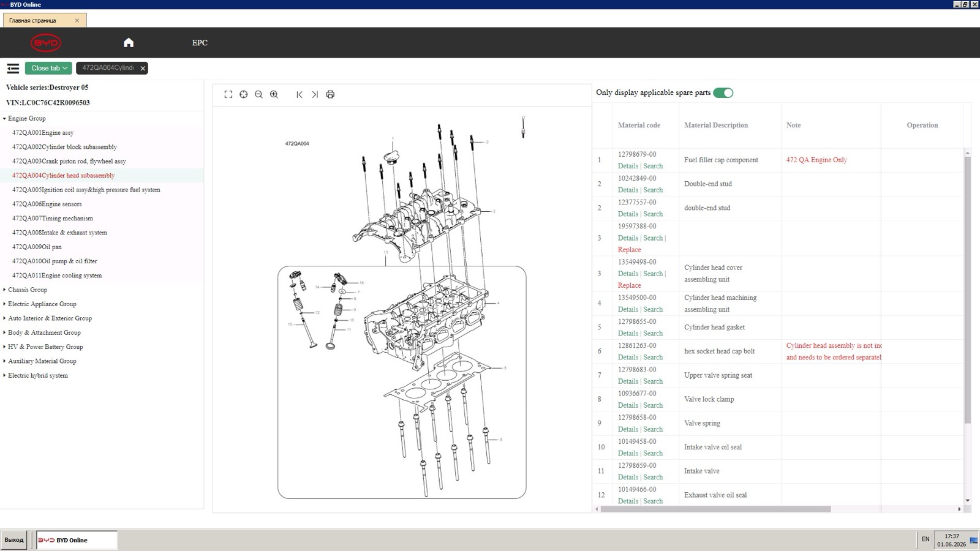Open 472QA006Engine sensors
Viewport: 980px width, 551px height.
(47, 204)
